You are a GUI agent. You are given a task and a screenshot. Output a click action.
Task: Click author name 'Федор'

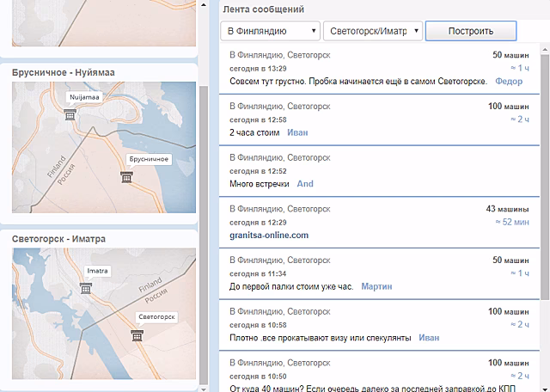(509, 82)
